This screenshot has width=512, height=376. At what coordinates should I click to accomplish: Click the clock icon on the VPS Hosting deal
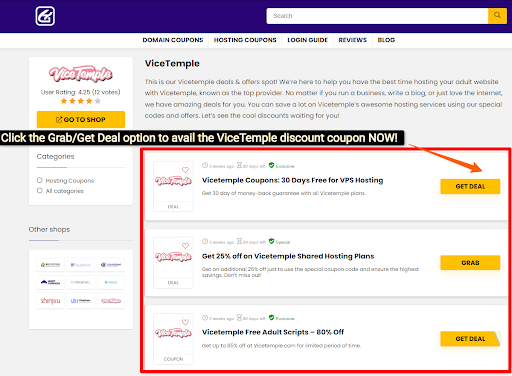tap(205, 165)
